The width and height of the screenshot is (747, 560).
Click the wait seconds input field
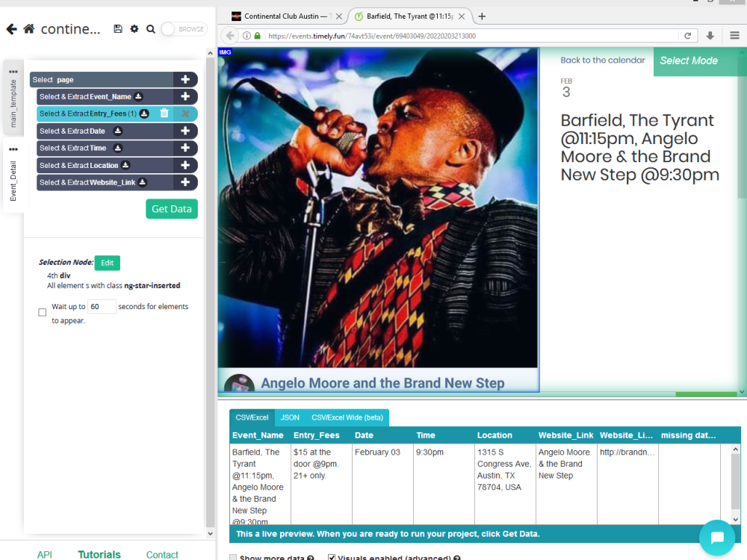click(102, 307)
